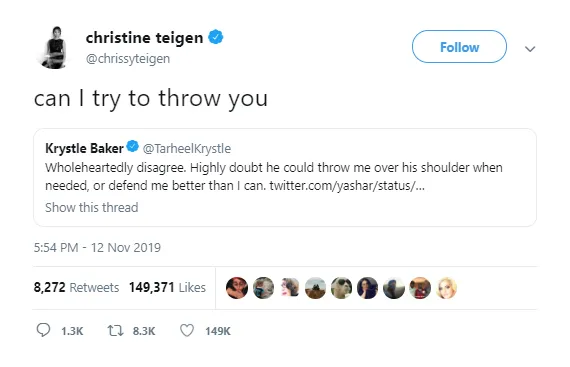
Task: Click christine teigen's blue verified badge
Action: (x=216, y=37)
